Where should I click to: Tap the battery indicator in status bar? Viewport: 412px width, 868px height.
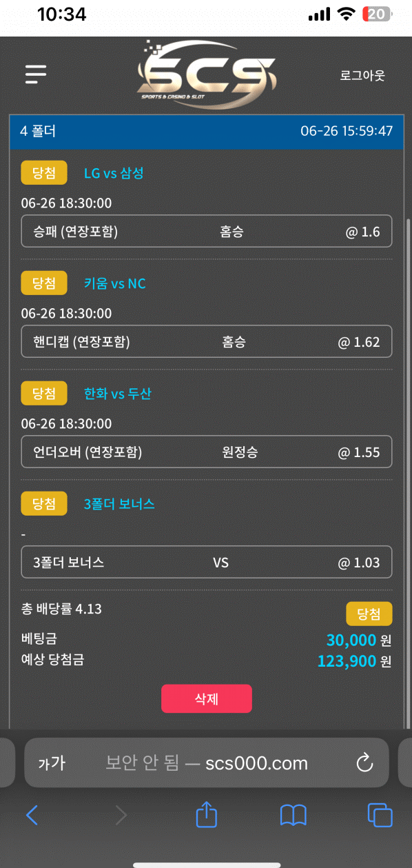(x=376, y=14)
